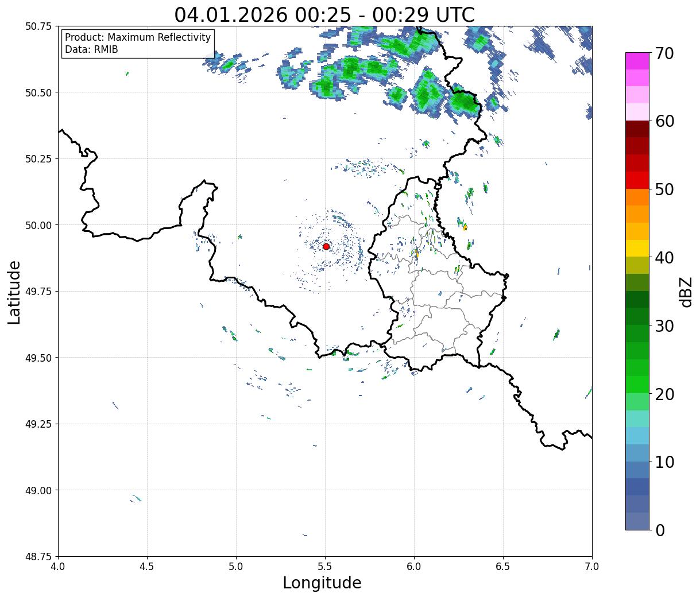Click the latitude tick label 50.50
Viewport: 700px width, 597px height.
[x=38, y=92]
